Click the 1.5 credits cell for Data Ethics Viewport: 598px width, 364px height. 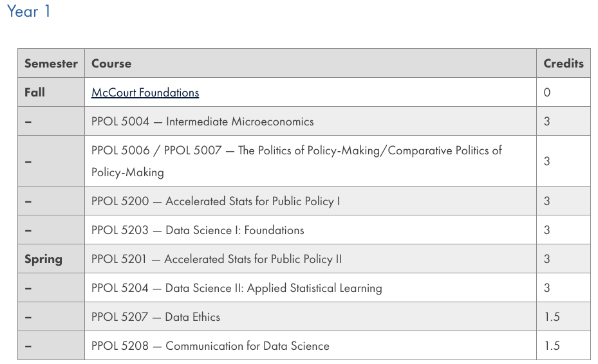[x=563, y=317]
